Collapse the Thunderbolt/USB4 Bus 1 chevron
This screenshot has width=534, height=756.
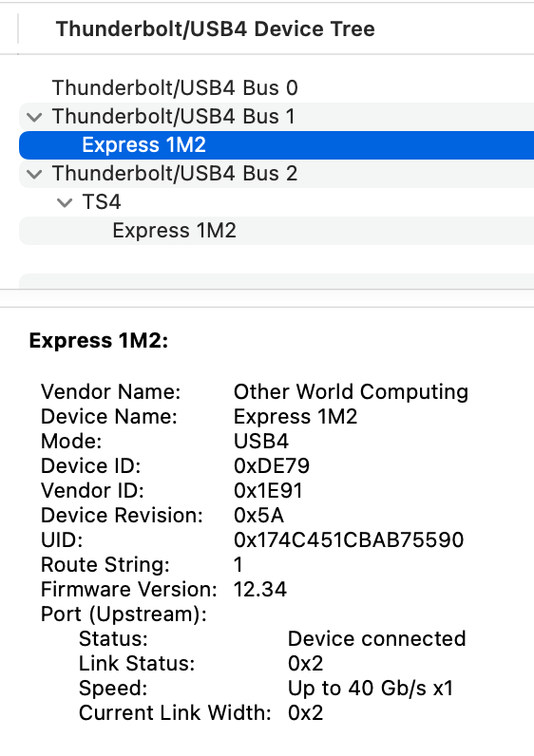(x=34, y=117)
